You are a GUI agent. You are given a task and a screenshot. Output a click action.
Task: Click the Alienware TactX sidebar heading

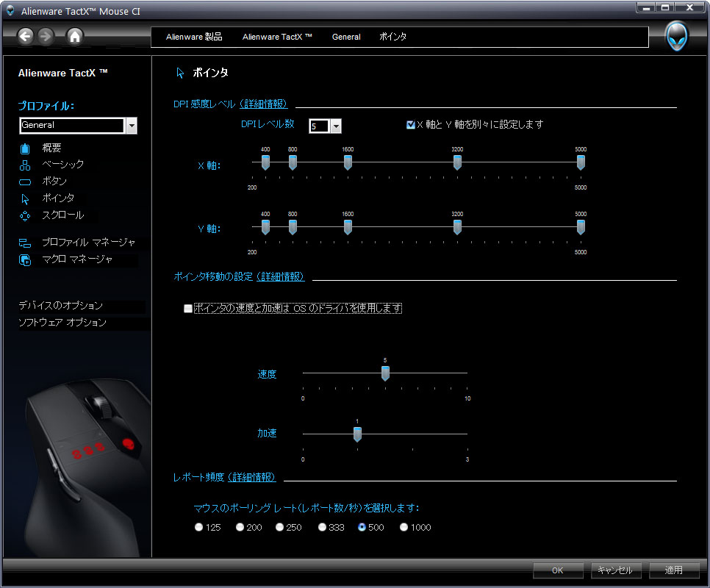(63, 73)
